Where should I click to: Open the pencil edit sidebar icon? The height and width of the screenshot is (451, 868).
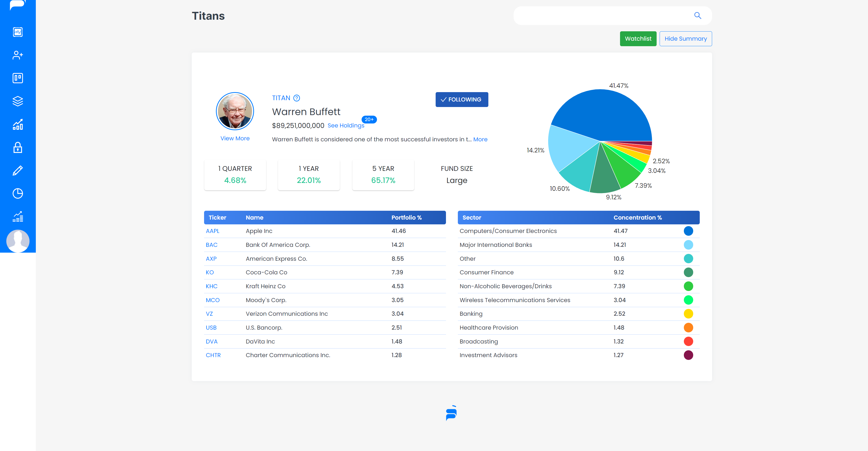(x=17, y=170)
